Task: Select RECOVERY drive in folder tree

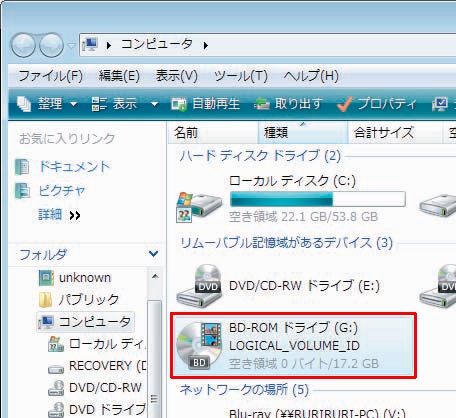Action: tap(97, 366)
